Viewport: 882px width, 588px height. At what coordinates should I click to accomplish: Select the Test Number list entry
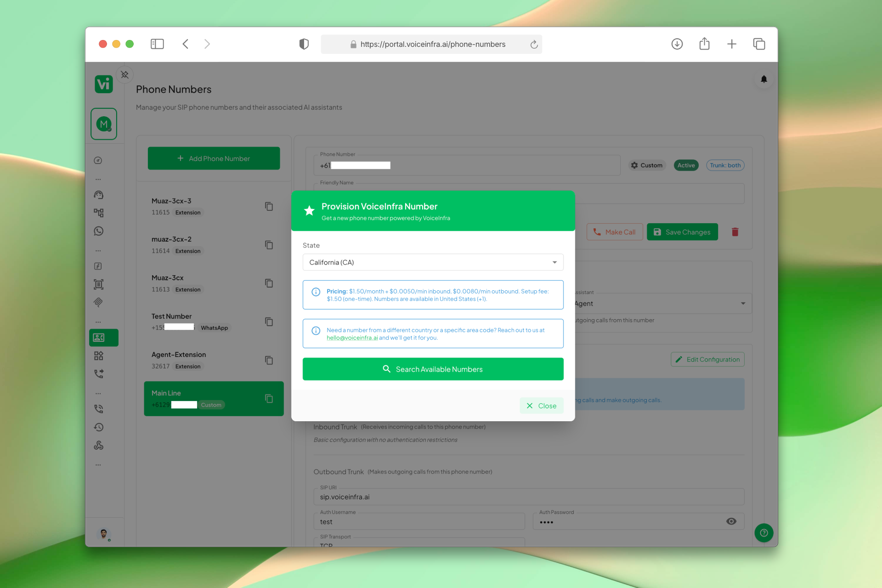[214, 322]
